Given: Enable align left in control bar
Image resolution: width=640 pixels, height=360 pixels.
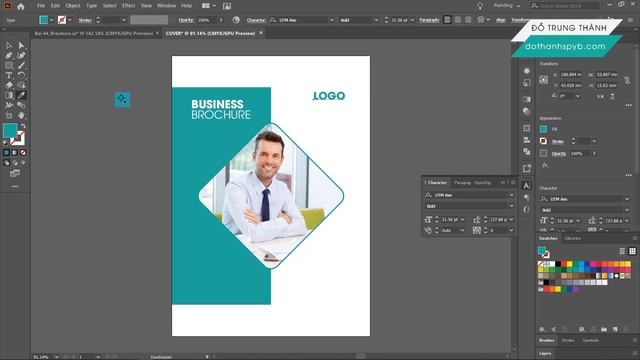Looking at the screenshot, I should click(x=448, y=20).
